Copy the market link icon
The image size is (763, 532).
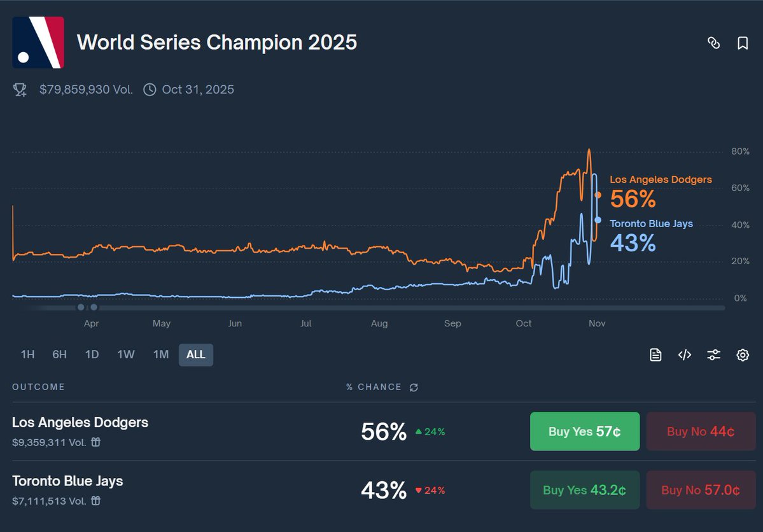(714, 43)
